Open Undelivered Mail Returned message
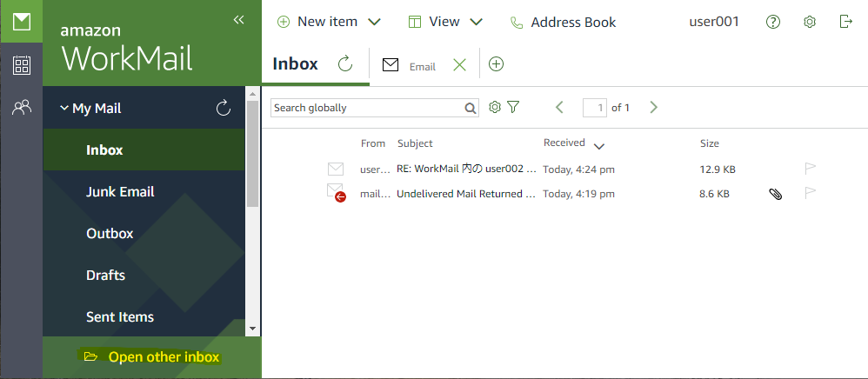The height and width of the screenshot is (379, 868). (466, 194)
